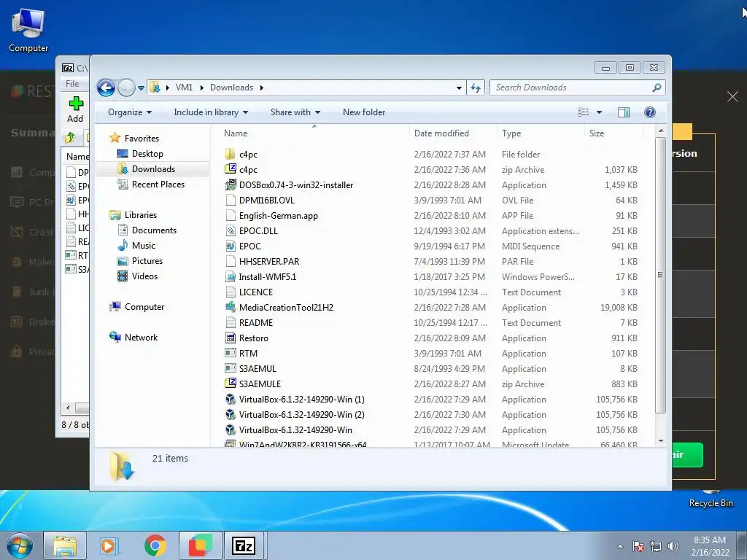Select Restoro application icon
Image resolution: width=747 pixels, height=560 pixels.
pyautogui.click(x=230, y=338)
